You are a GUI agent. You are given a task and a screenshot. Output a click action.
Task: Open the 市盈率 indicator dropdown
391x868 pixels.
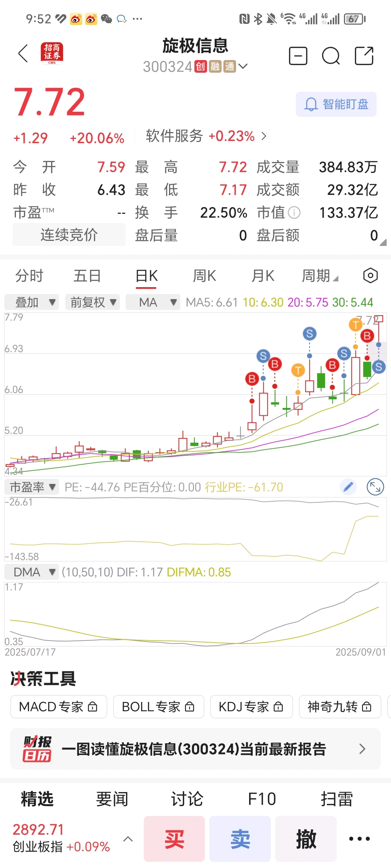tap(32, 487)
